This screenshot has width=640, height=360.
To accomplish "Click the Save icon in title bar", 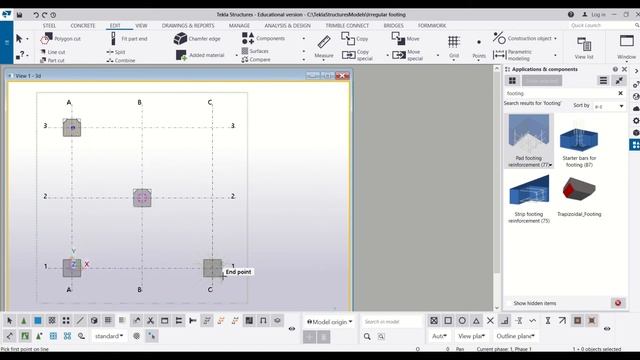I will [x=19, y=15].
